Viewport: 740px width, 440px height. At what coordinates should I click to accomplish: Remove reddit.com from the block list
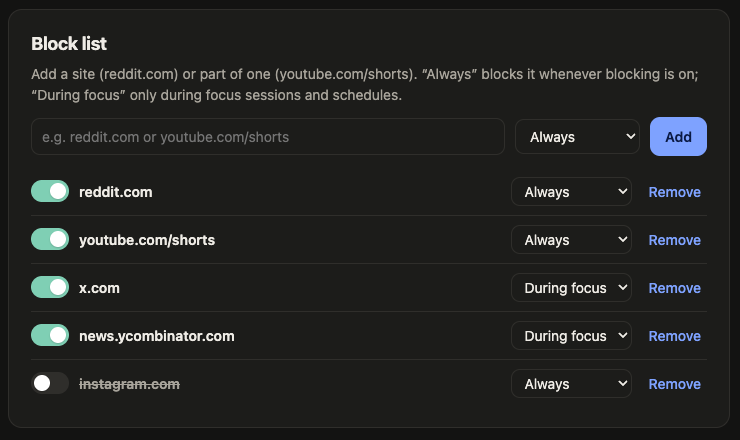point(674,192)
